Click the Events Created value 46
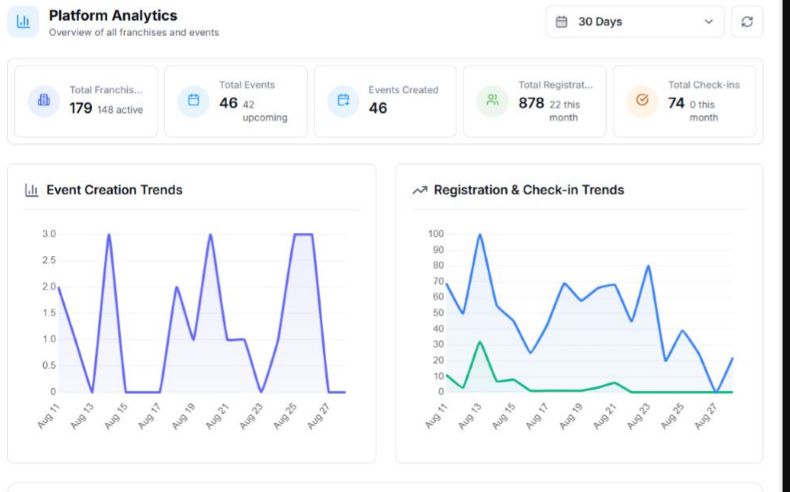790x492 pixels. coord(378,108)
